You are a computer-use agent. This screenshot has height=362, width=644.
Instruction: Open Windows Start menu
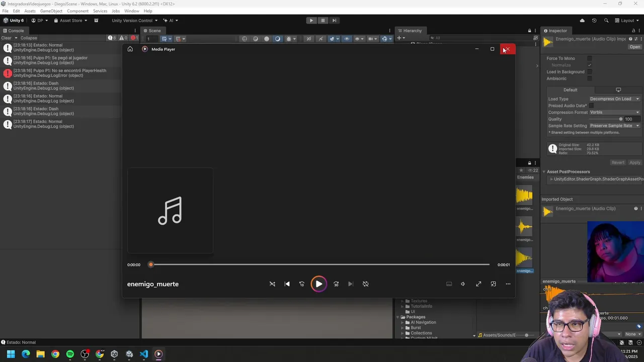point(11,354)
